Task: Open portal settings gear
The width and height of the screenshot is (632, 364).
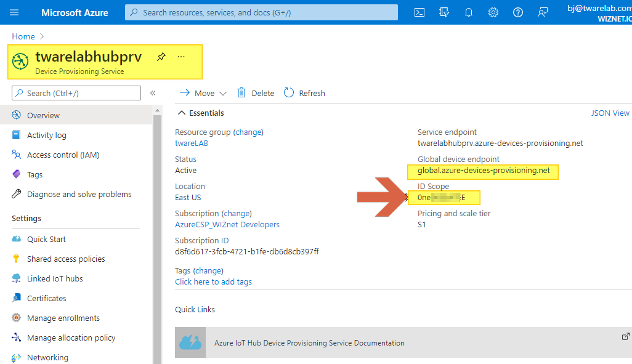Action: pos(493,12)
